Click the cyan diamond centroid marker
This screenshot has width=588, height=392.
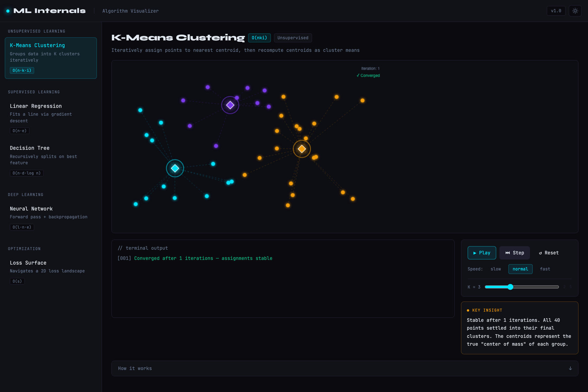coord(175,168)
